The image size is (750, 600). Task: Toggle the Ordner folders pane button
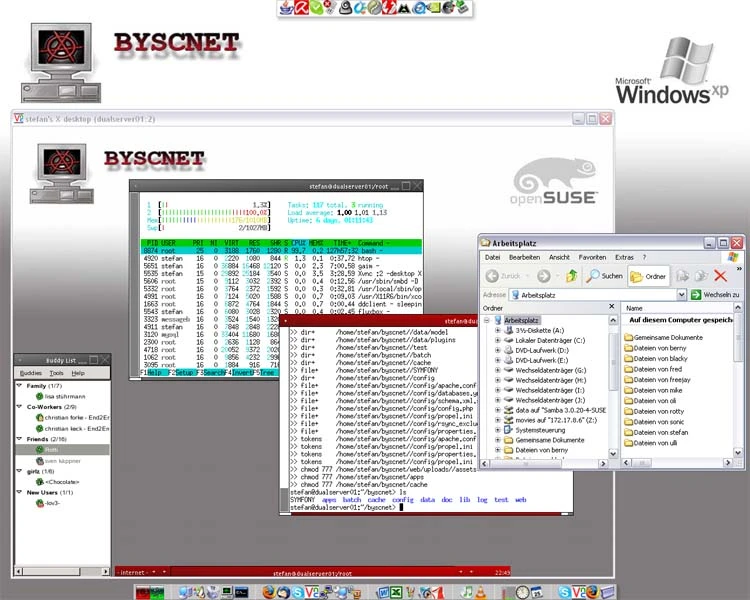[x=645, y=276]
